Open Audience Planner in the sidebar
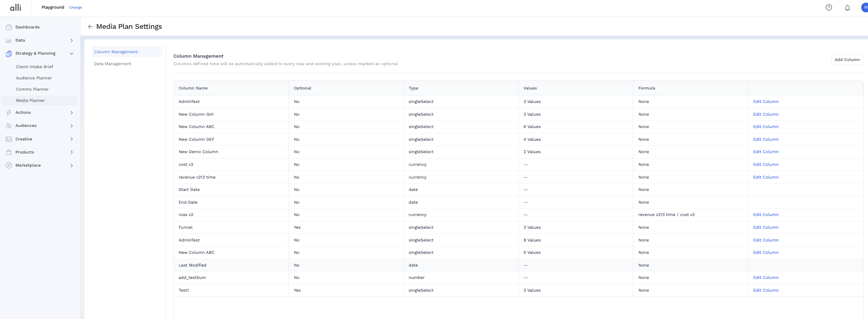This screenshot has width=868, height=319. [34, 78]
